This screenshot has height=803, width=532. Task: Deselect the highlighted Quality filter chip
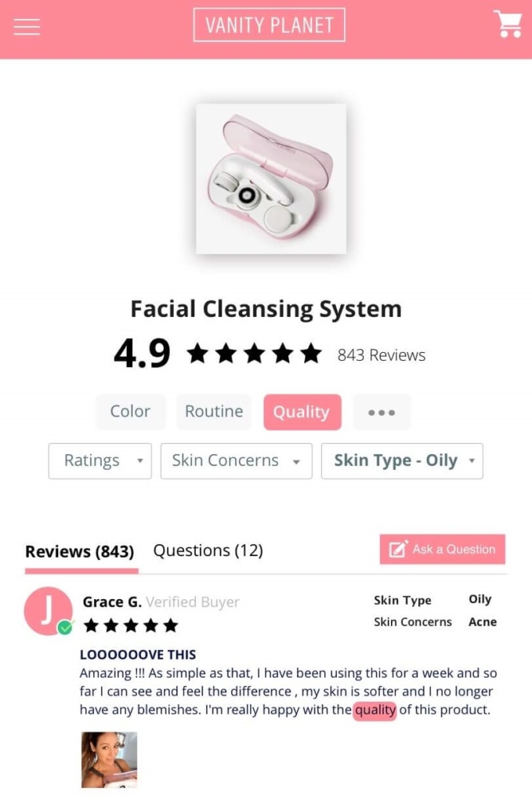click(x=302, y=412)
